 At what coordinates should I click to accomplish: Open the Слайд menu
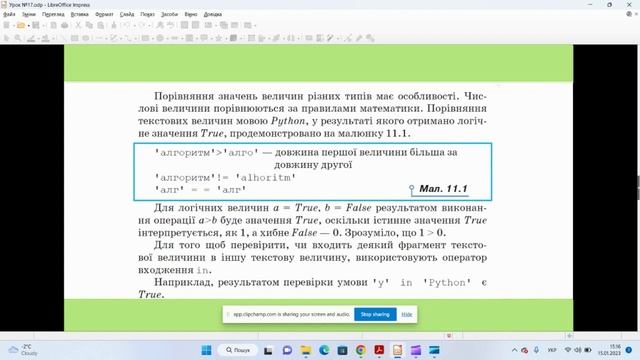(127, 14)
